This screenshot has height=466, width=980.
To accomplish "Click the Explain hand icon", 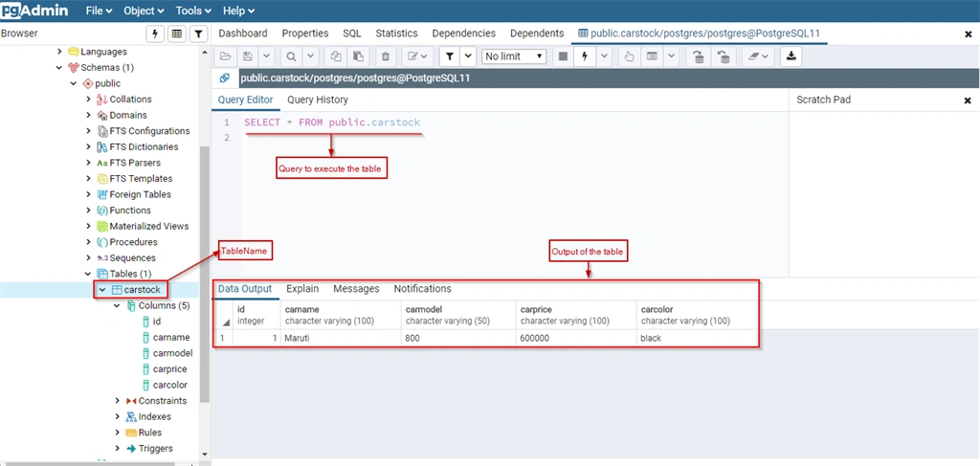I will 629,56.
